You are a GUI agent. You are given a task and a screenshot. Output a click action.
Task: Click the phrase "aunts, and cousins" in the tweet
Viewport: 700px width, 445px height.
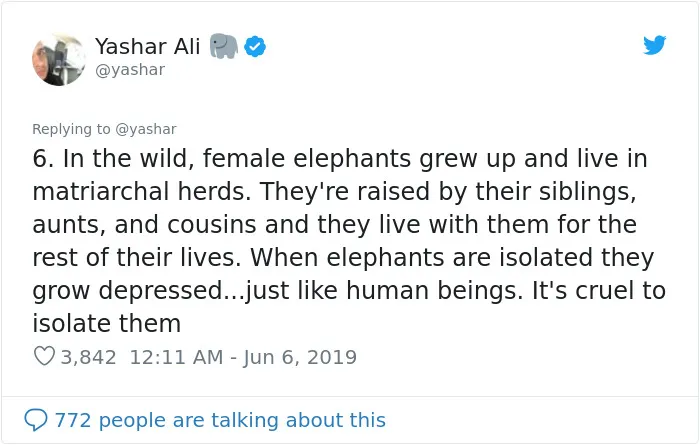[x=144, y=225]
